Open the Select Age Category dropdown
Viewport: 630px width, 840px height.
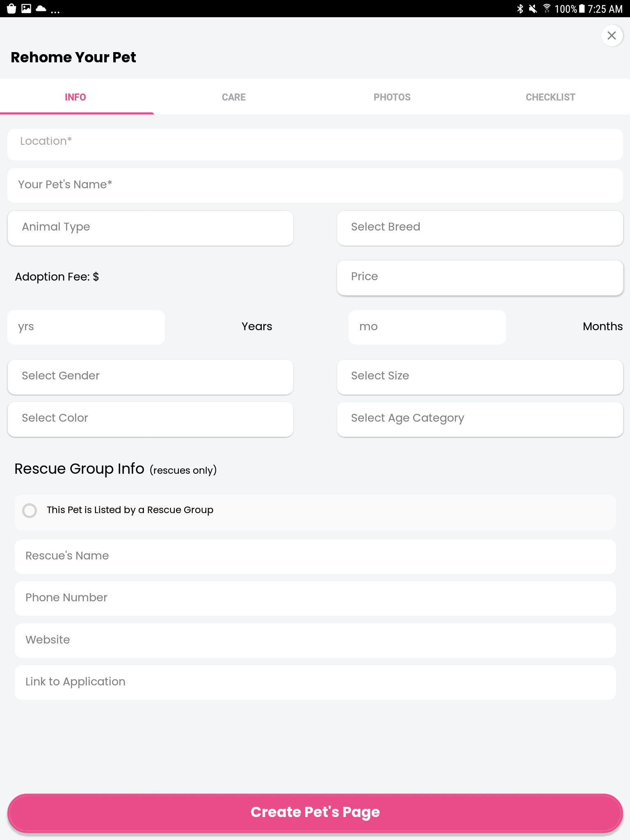pyautogui.click(x=479, y=419)
